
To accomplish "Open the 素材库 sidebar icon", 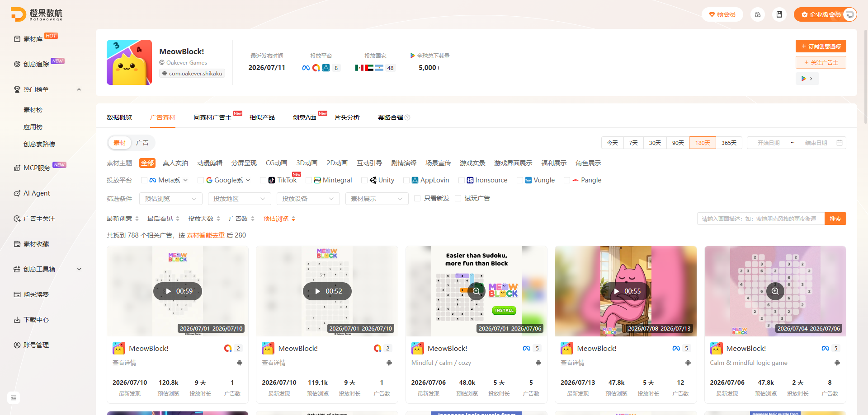I will tap(17, 39).
